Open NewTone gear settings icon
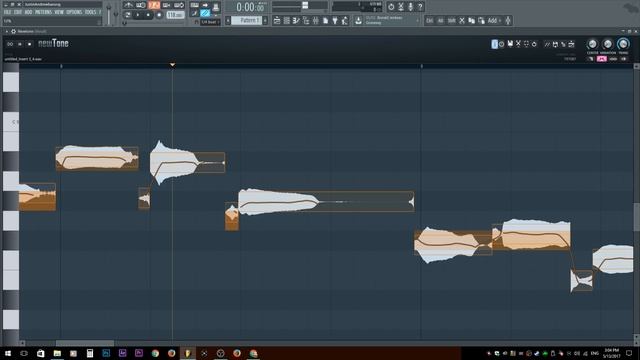 coord(13,31)
